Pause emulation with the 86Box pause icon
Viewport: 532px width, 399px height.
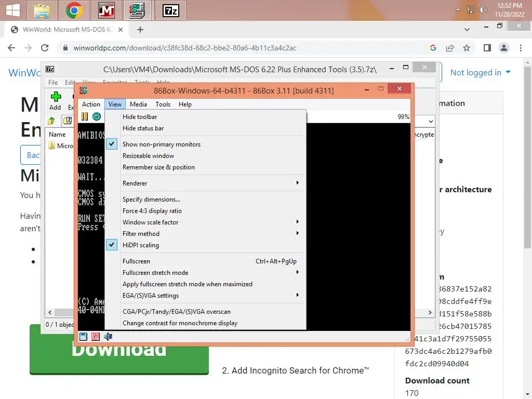(x=85, y=117)
